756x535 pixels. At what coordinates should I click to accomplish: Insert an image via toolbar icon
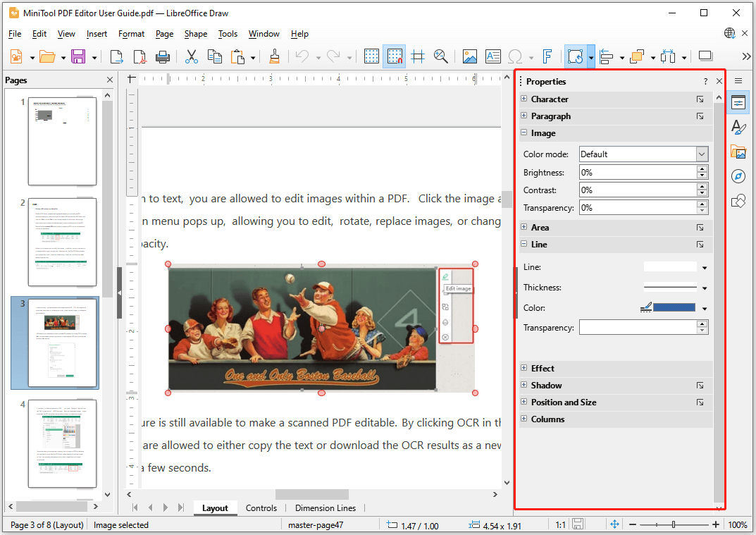coord(470,56)
